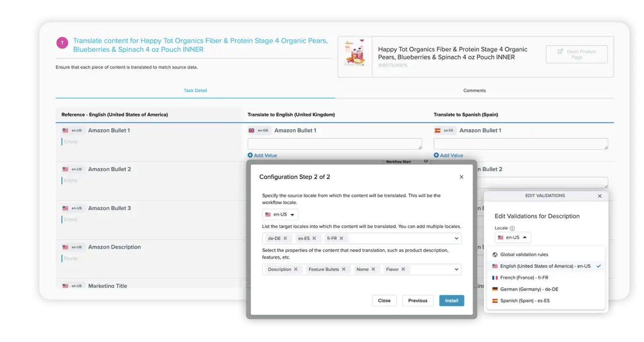Click the product ID 819573011975
This screenshot has height=342, width=644.
click(393, 65)
